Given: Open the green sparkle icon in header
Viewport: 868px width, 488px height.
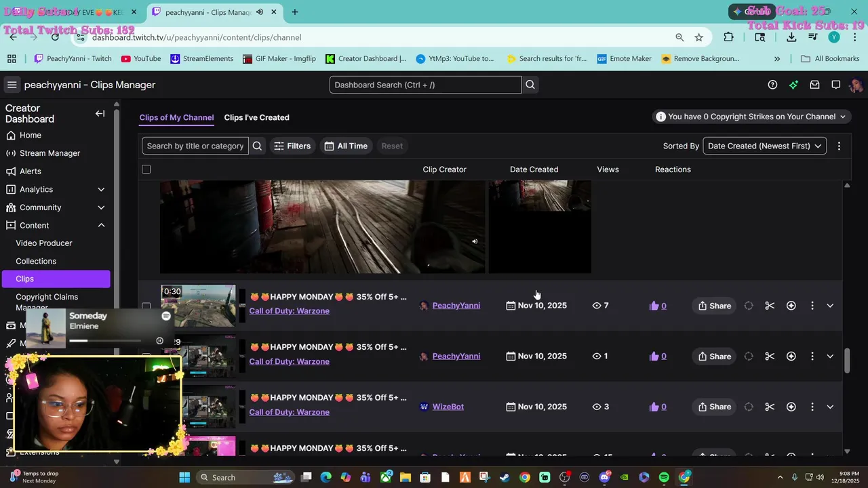Looking at the screenshot, I should (x=793, y=85).
